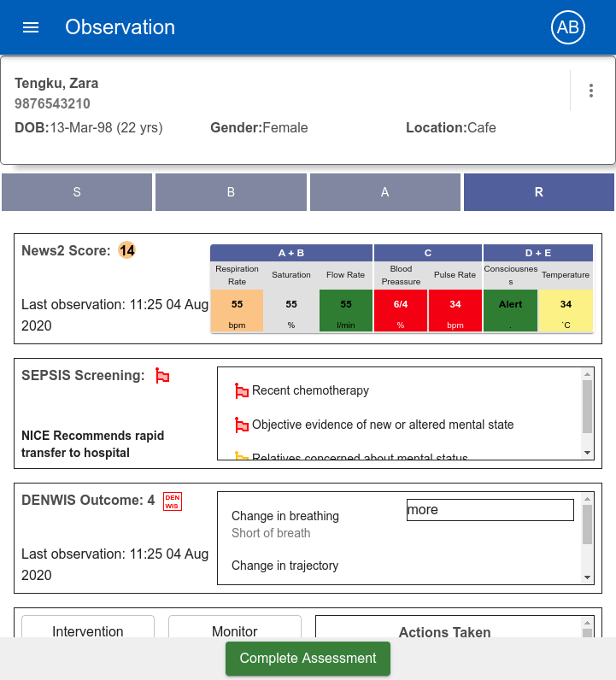Select the Blood Pressure 6/4 cell

coord(401,310)
